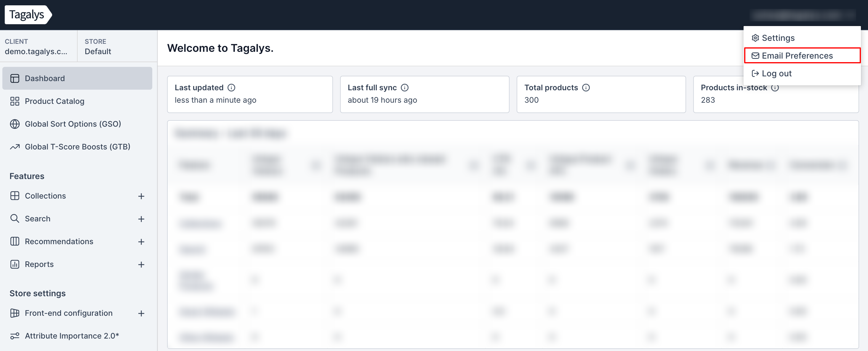868x351 pixels.
Task: Choose Log out from account menu
Action: click(802, 73)
